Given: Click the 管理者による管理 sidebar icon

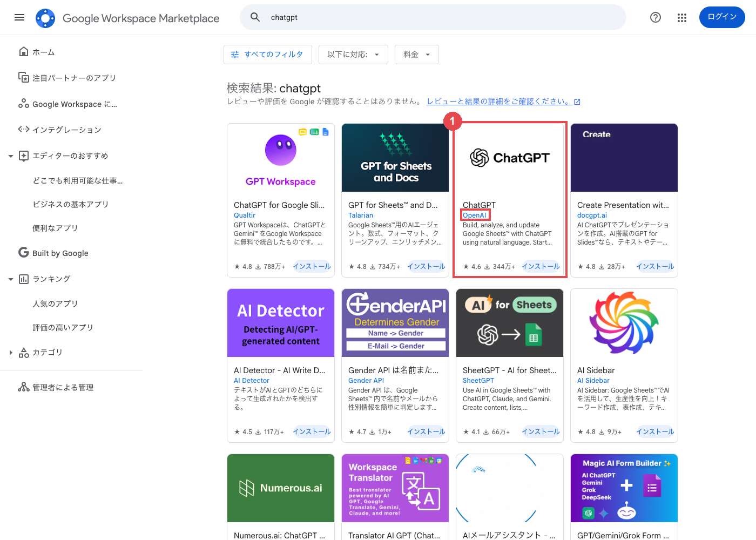Looking at the screenshot, I should point(24,387).
